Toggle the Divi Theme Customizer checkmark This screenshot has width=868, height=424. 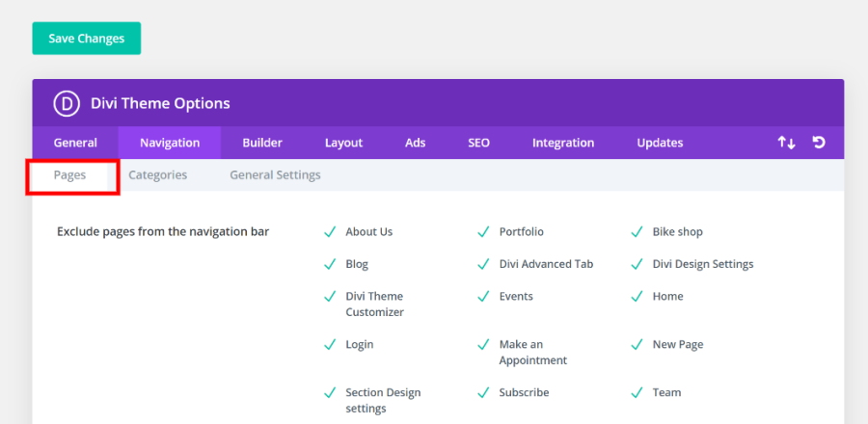[x=330, y=296]
